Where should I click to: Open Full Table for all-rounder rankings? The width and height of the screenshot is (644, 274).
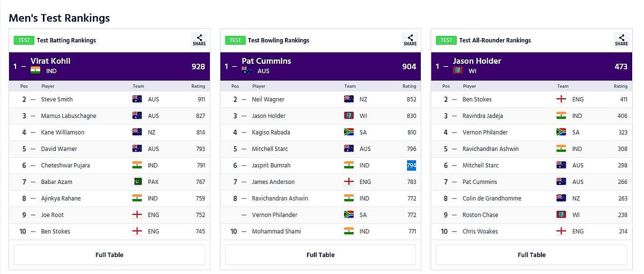pos(531,255)
